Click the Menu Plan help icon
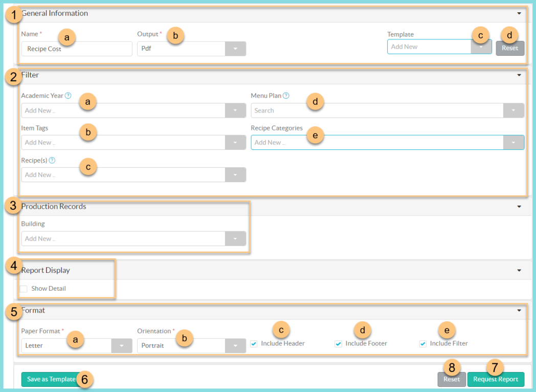The image size is (536, 392). click(x=286, y=96)
